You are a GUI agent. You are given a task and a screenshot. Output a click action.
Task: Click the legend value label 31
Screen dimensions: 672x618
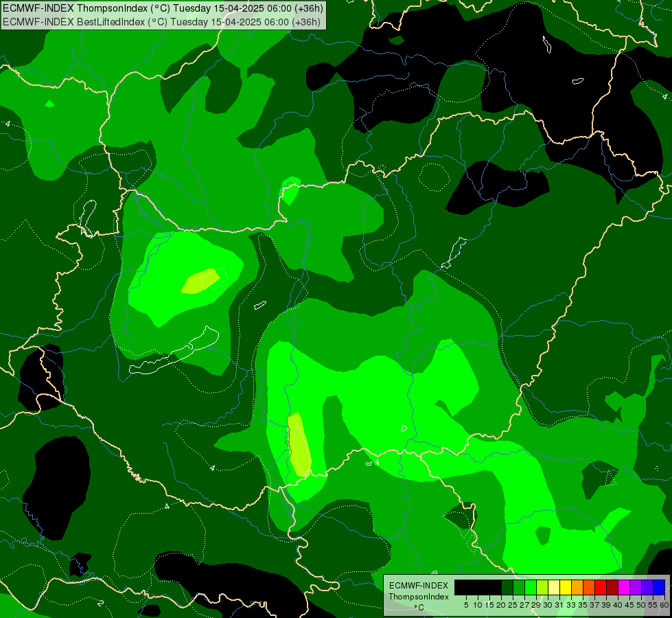(x=559, y=605)
